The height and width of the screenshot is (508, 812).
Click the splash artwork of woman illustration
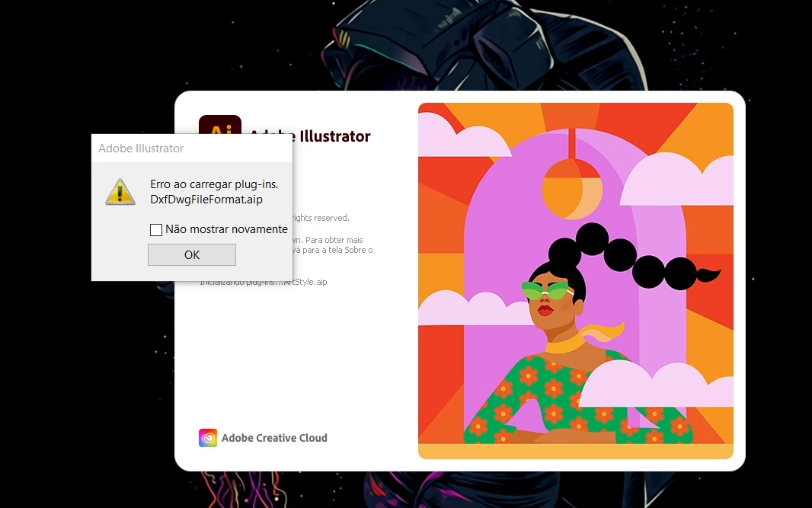(x=575, y=281)
